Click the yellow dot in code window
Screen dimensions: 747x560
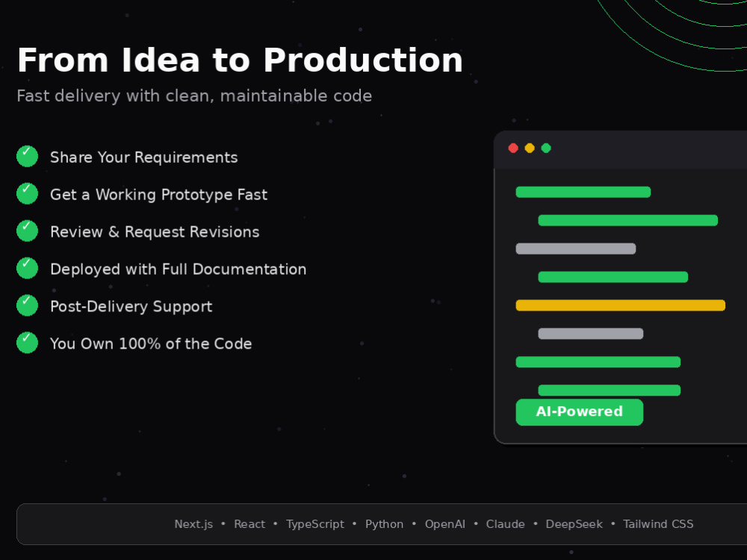pos(530,148)
